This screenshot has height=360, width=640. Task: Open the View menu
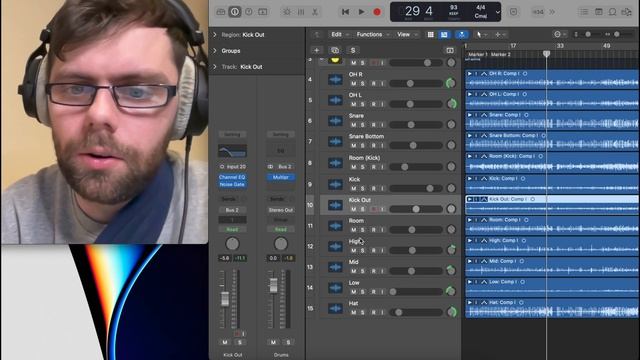[x=407, y=35]
